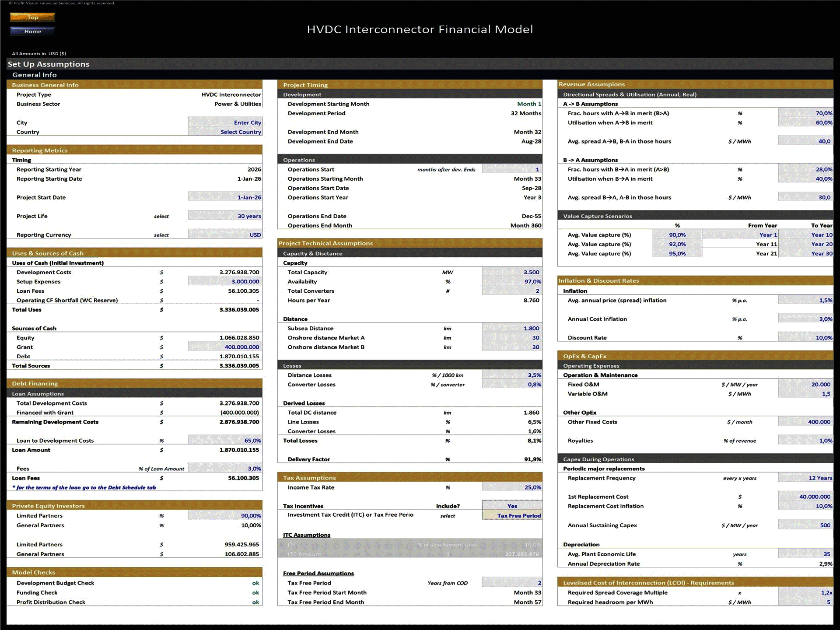The width and height of the screenshot is (840, 630).
Task: Open the ITC or Tax Free Period selector
Action: pyautogui.click(x=512, y=515)
